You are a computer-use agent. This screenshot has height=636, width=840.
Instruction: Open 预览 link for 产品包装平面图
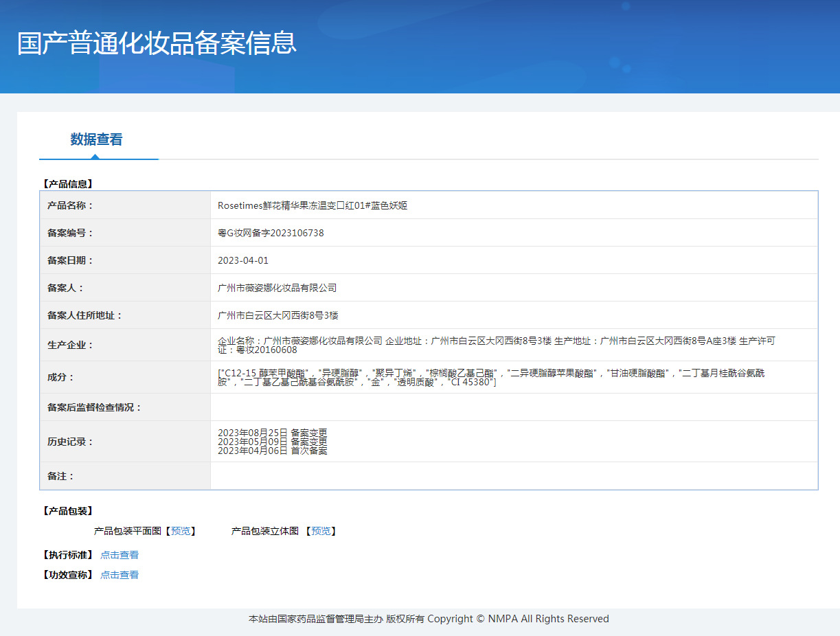181,531
